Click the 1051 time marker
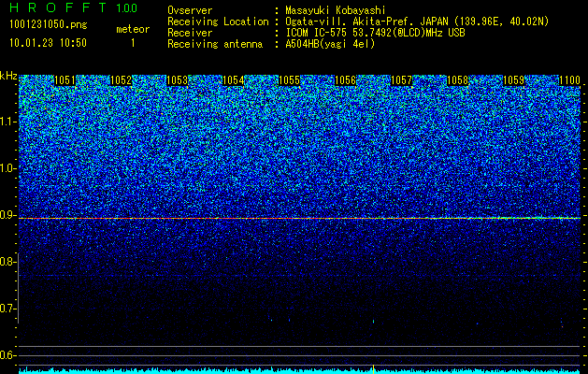Screen dimensions: 588x374 65,80
